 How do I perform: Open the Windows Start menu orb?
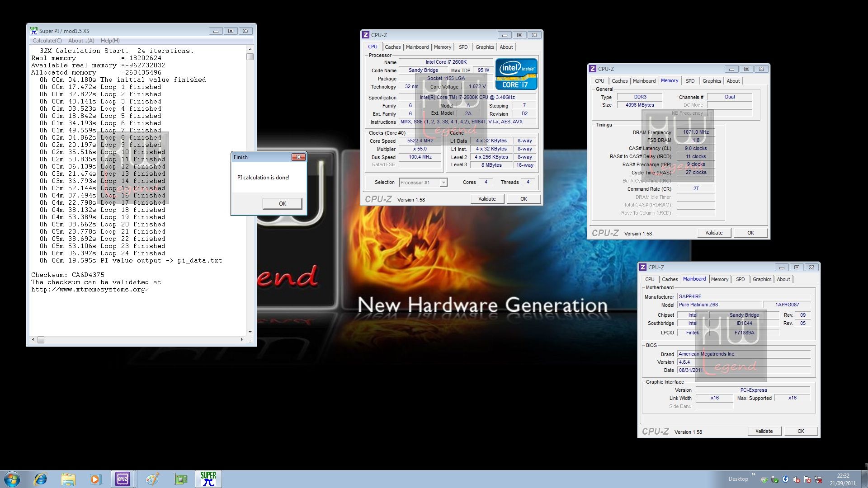click(x=12, y=479)
